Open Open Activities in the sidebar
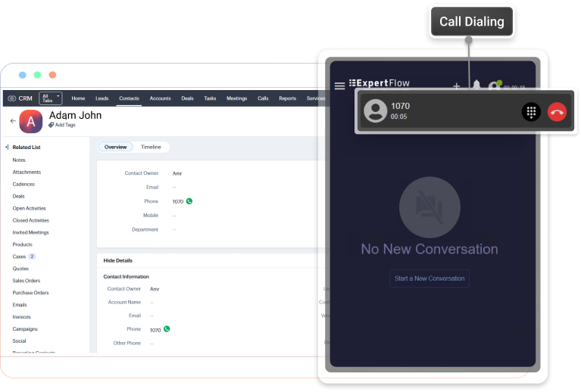The width and height of the screenshot is (581, 392). tap(30, 208)
